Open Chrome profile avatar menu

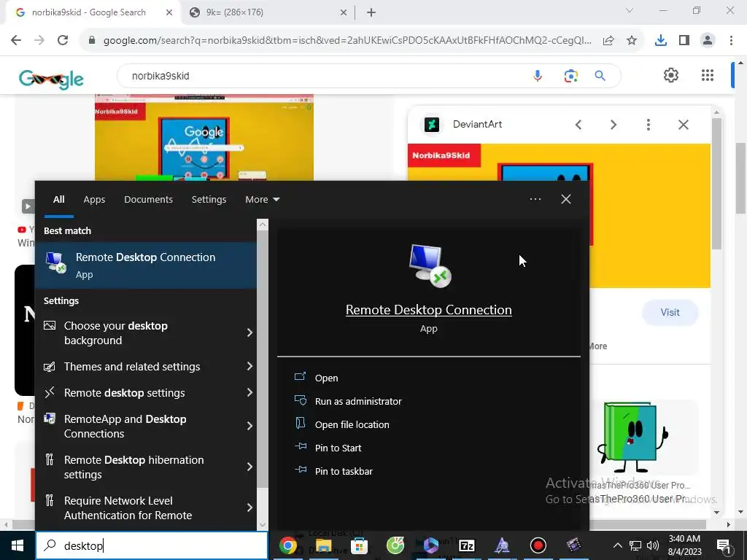pyautogui.click(x=708, y=41)
